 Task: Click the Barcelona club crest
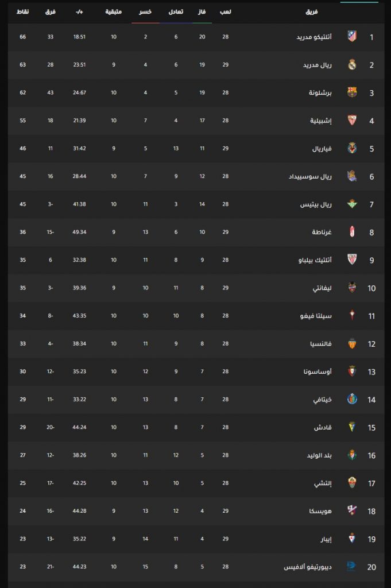click(352, 92)
